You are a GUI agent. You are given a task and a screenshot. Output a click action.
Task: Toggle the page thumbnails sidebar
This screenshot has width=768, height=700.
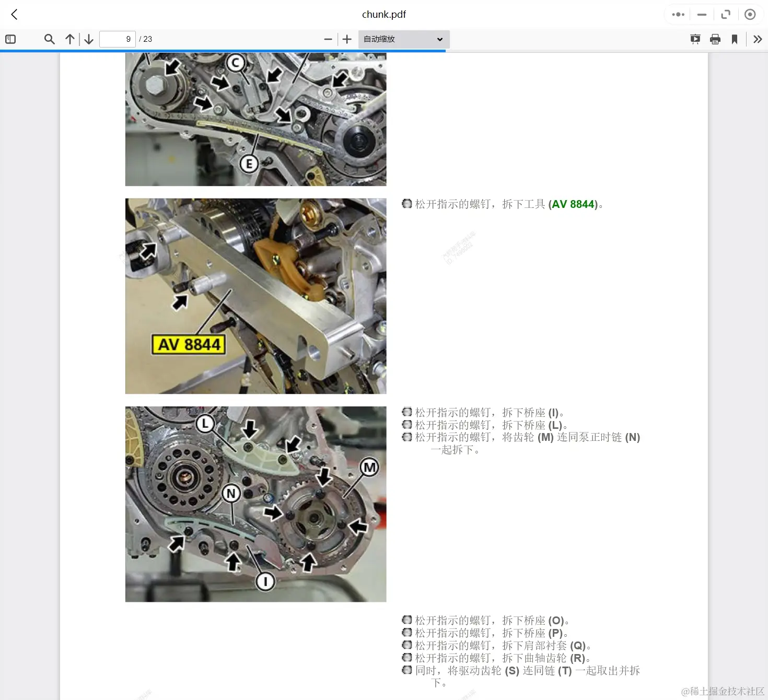coord(10,39)
